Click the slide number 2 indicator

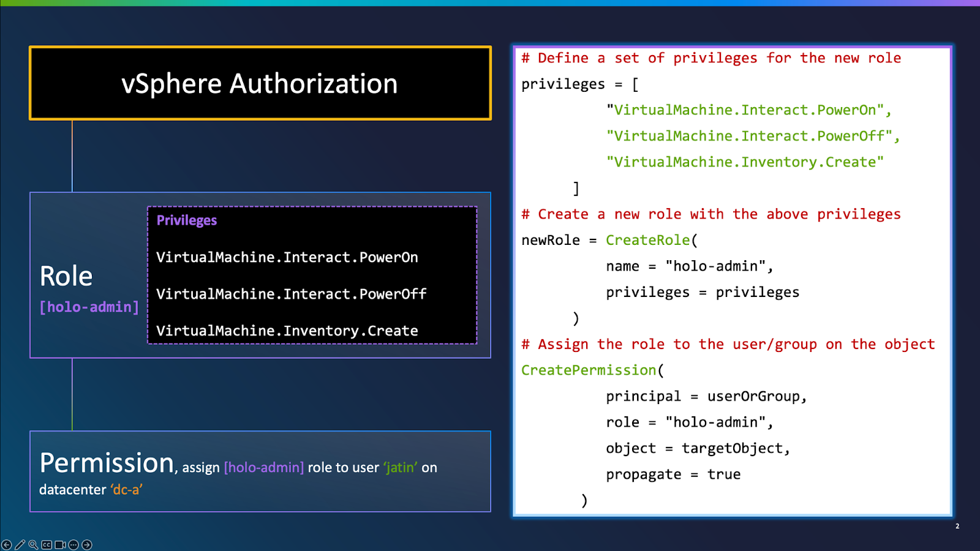(957, 525)
